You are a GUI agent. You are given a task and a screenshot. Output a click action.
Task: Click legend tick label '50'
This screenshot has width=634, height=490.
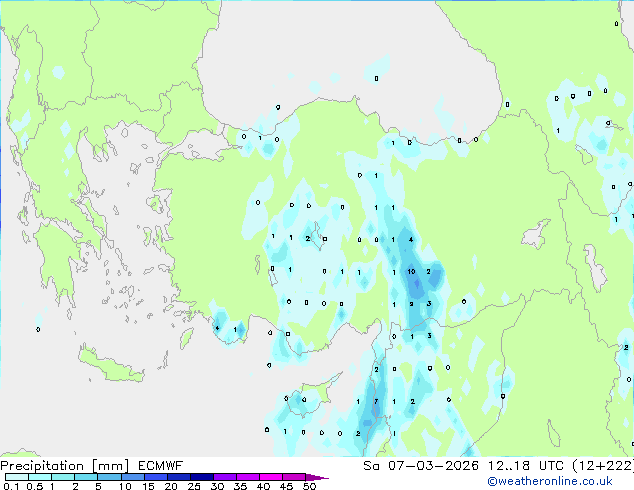click(309, 486)
